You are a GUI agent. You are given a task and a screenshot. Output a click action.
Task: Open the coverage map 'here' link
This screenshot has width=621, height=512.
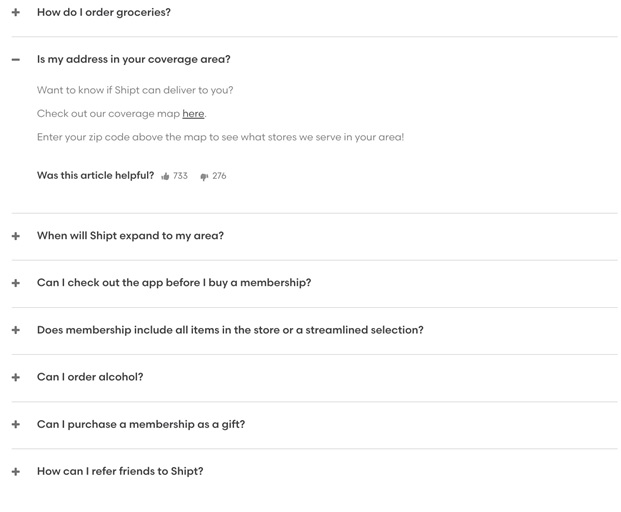pyautogui.click(x=193, y=114)
